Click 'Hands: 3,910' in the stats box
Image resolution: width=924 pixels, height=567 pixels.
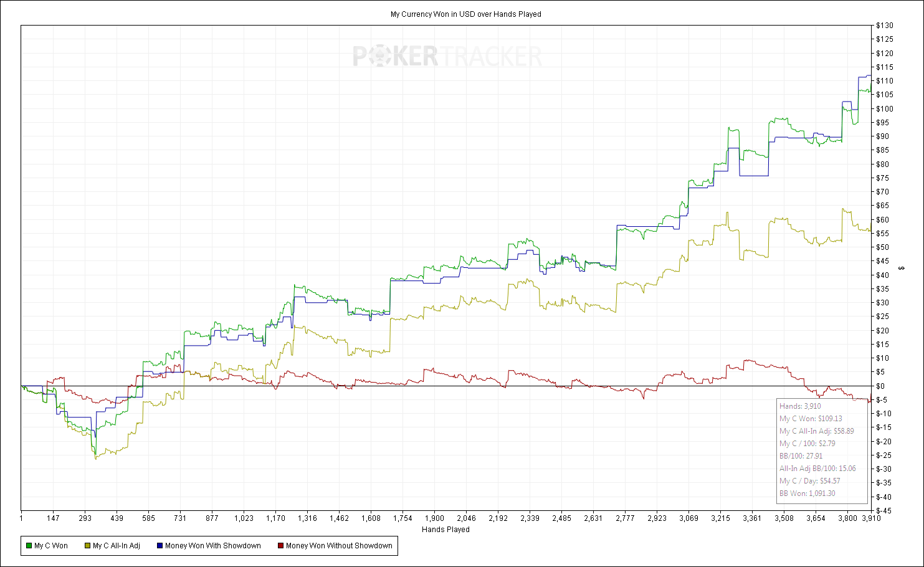800,406
